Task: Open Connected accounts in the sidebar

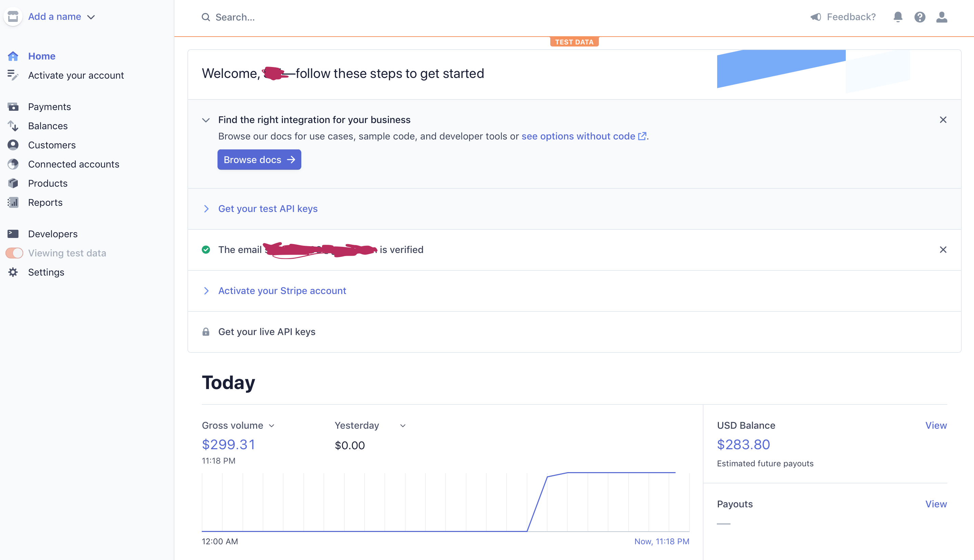Action: (x=74, y=164)
